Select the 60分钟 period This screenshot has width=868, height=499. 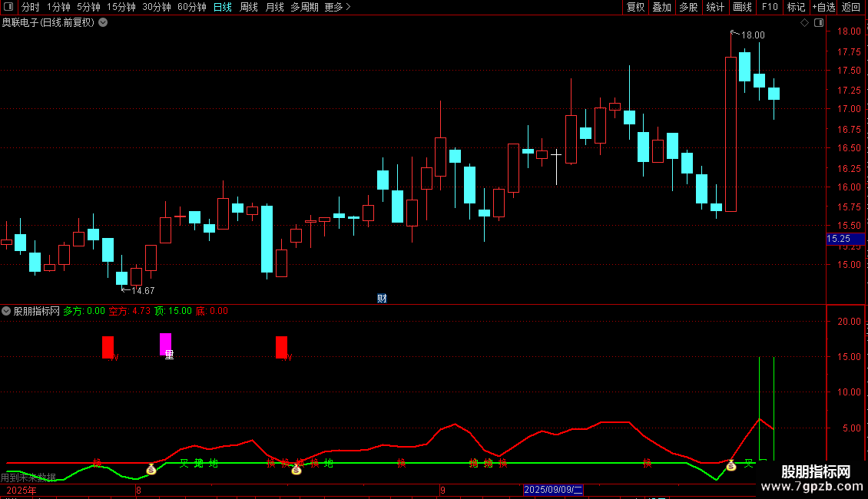coord(192,7)
